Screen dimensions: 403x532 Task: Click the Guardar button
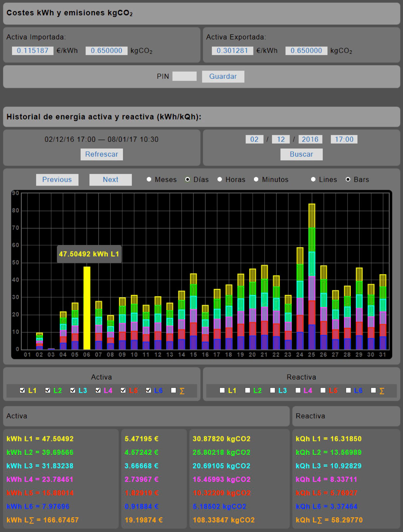point(223,76)
